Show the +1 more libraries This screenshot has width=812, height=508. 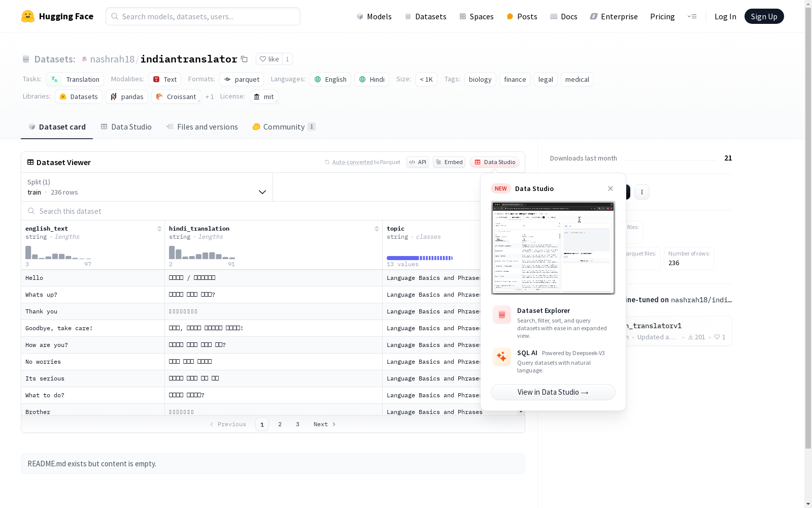click(x=210, y=97)
